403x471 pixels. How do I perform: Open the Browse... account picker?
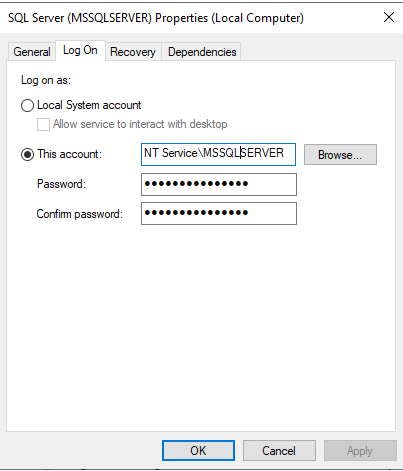(x=340, y=155)
